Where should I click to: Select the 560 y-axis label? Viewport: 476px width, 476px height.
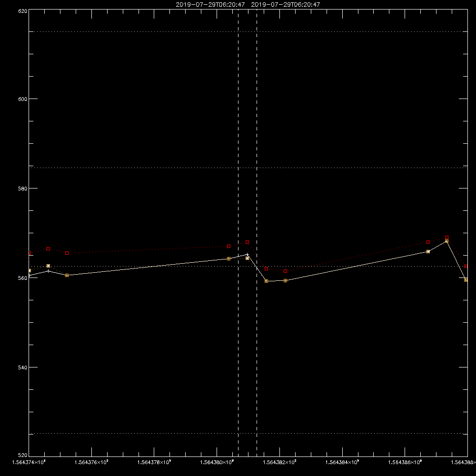click(23, 278)
